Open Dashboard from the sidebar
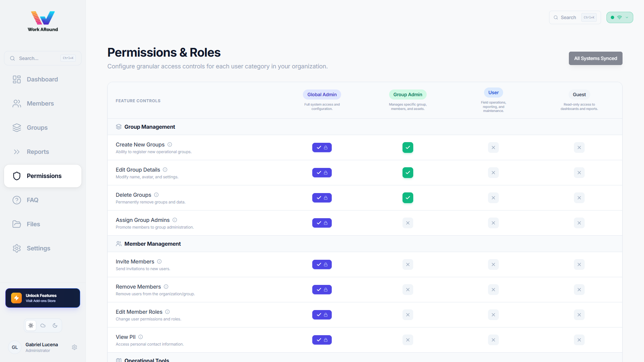This screenshot has width=644, height=362. [x=43, y=79]
